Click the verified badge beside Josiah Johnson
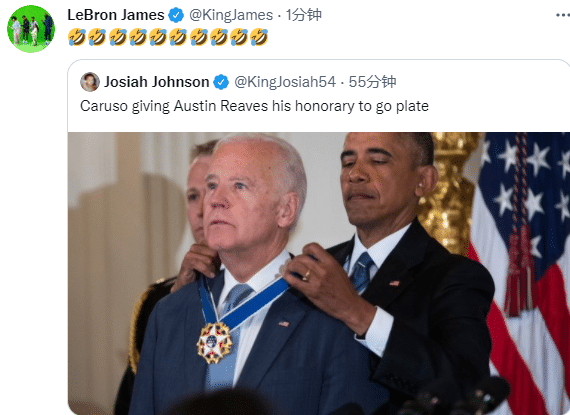Viewport: 570px width, 415px height. [221, 82]
